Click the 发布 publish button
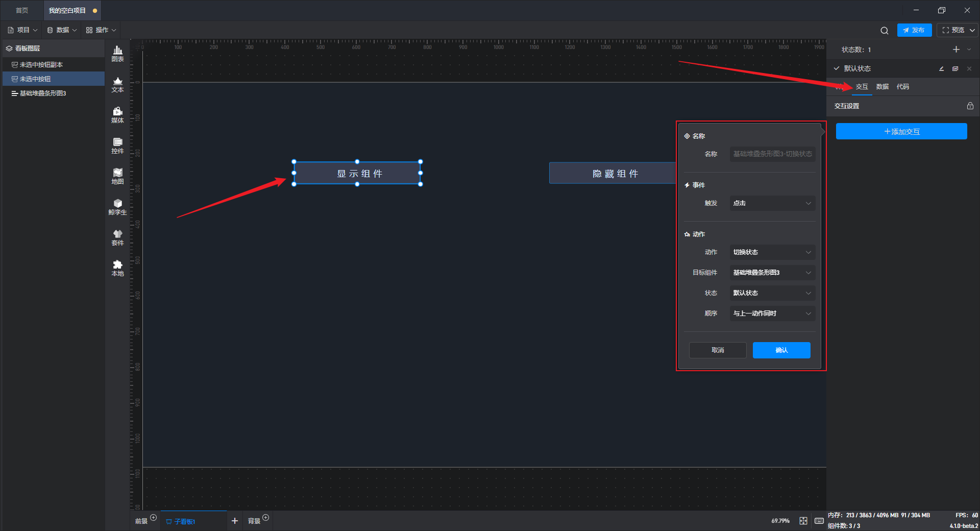 coord(914,30)
